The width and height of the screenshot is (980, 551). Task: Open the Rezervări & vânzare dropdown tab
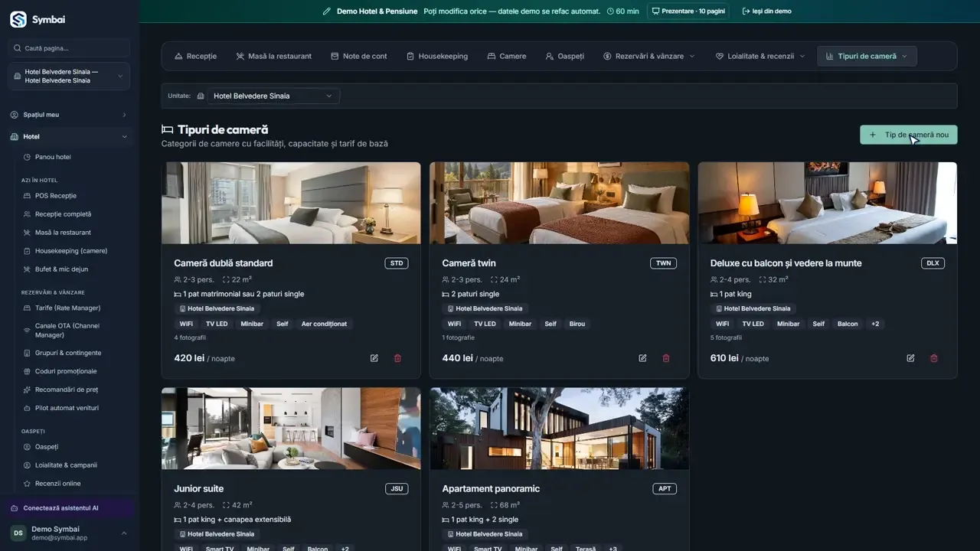pos(649,57)
